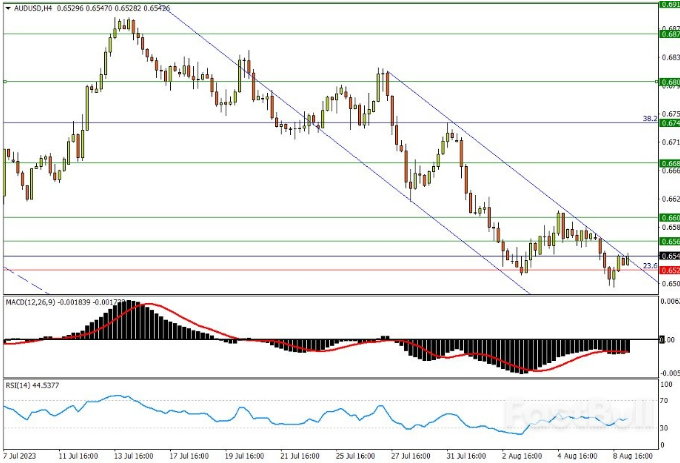The image size is (680, 463).
Task: Click the arrow beside AUDUSD,H4 title
Action: (x=7, y=8)
